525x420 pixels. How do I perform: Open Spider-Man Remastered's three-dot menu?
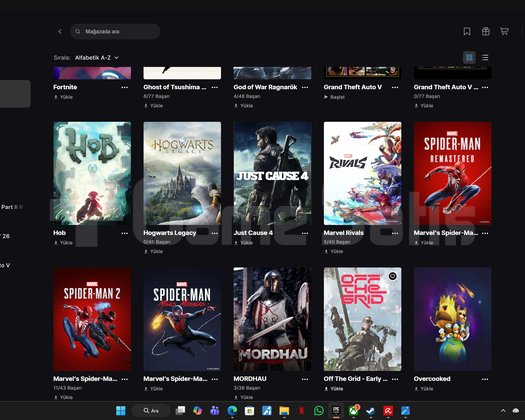(x=485, y=233)
